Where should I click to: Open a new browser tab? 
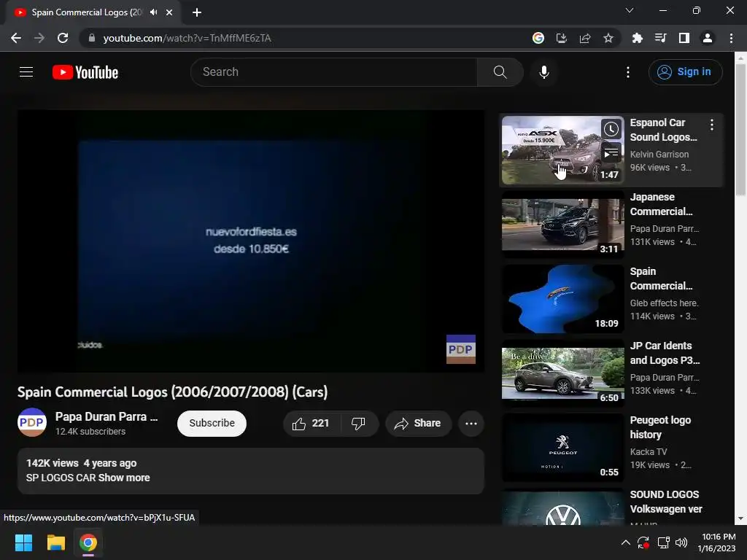197,12
